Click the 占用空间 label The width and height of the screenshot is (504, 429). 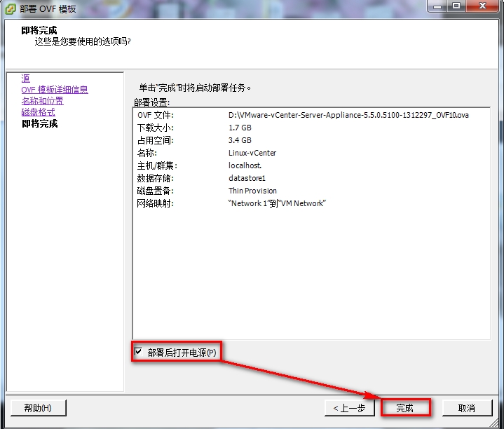click(x=156, y=140)
